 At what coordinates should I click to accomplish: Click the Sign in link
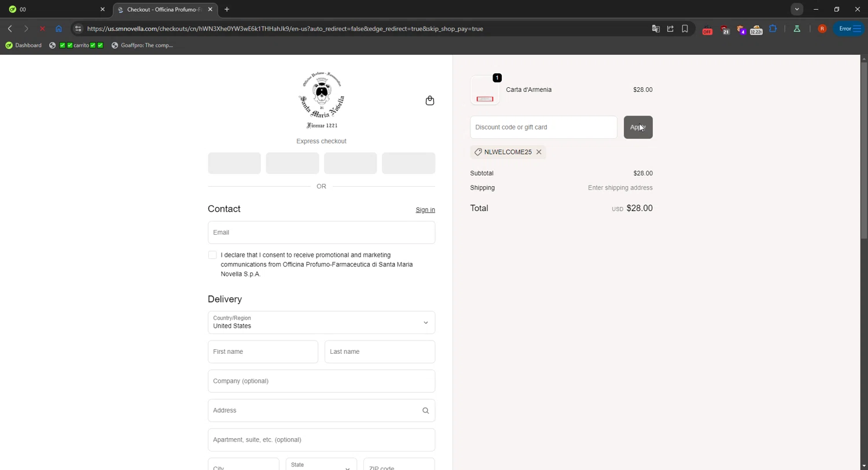[425, 210]
